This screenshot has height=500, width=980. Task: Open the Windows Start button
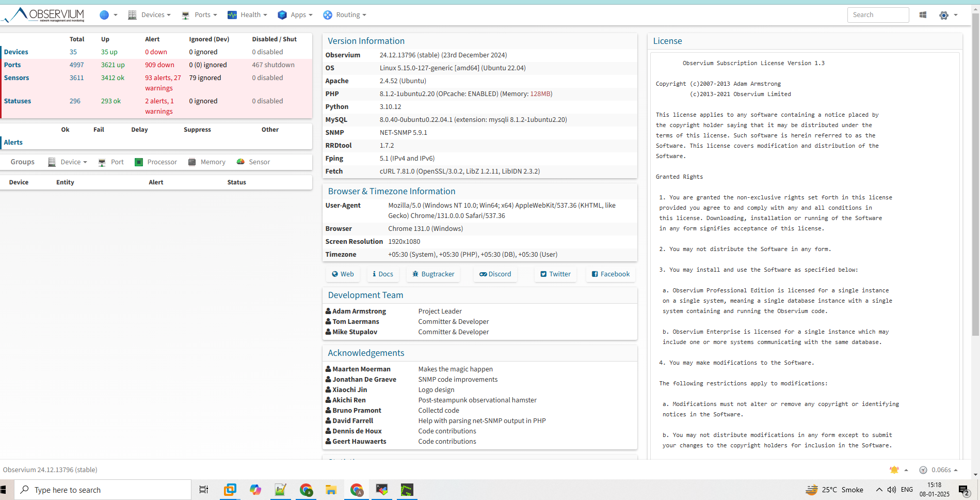[x=4, y=490]
